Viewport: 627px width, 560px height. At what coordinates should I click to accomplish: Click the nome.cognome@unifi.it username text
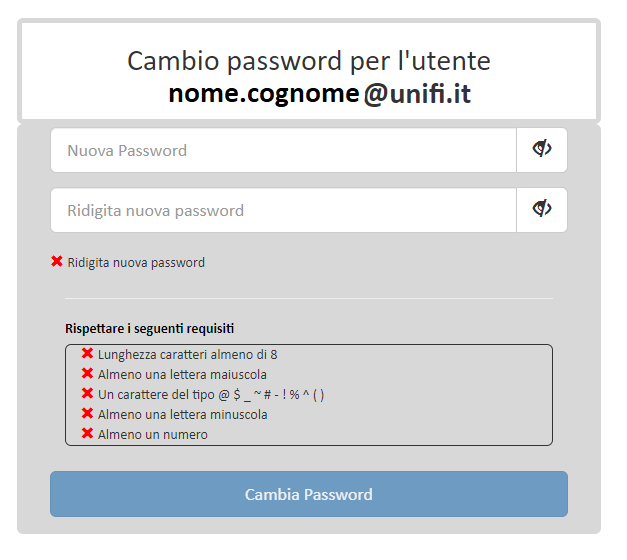pyautogui.click(x=319, y=94)
